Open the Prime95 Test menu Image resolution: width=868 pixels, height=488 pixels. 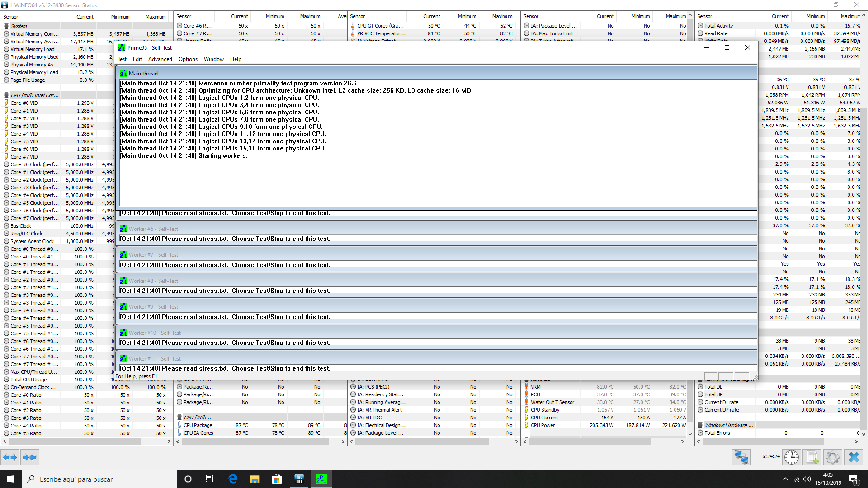click(122, 59)
